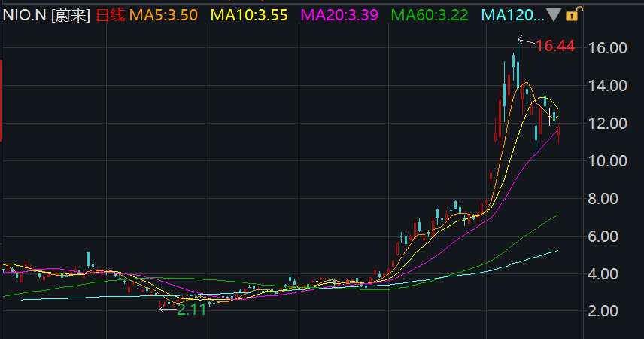Viewport: 644px width, 339px height.
Task: Click the 16.00 price axis label
Action: pos(607,48)
